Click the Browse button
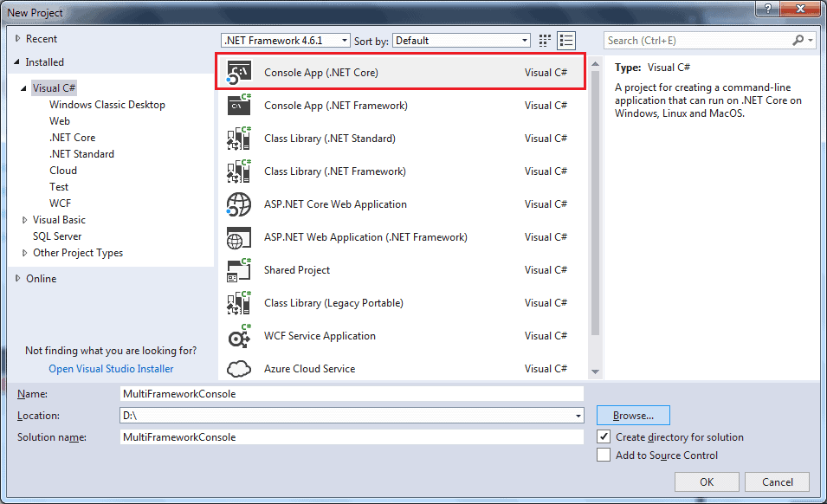 [x=632, y=416]
